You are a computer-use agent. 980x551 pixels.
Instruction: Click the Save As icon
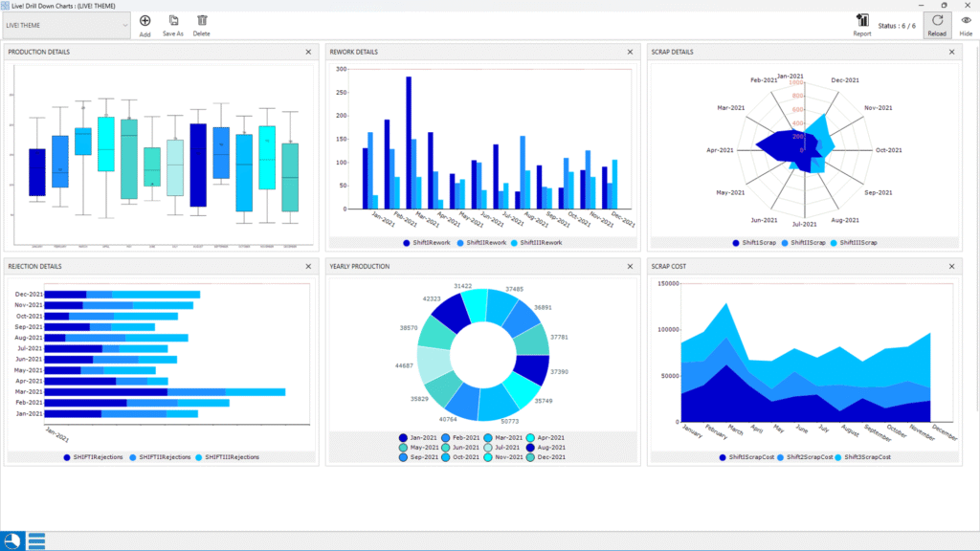173,20
